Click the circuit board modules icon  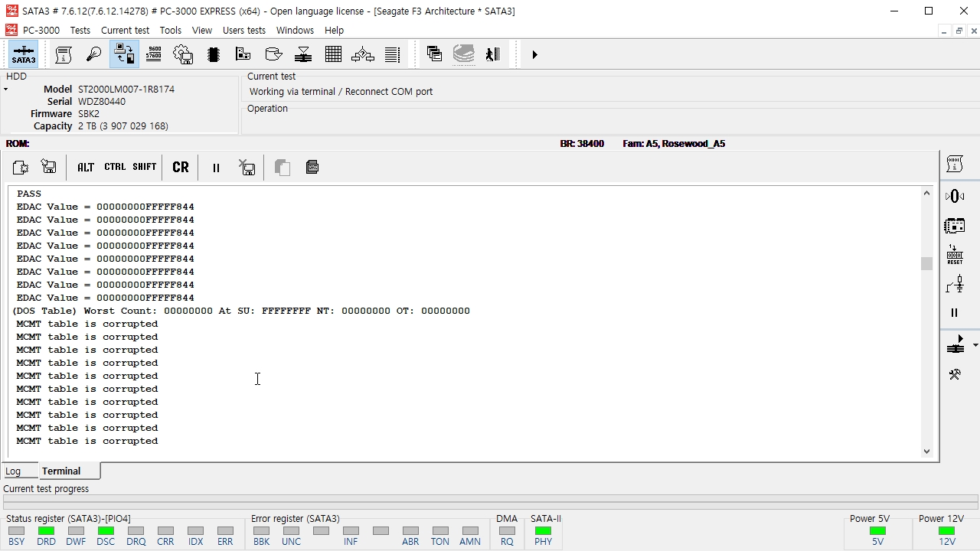click(243, 54)
